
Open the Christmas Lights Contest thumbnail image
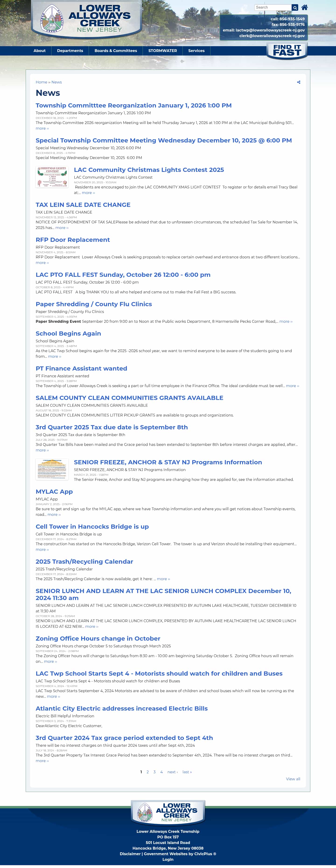point(52,177)
